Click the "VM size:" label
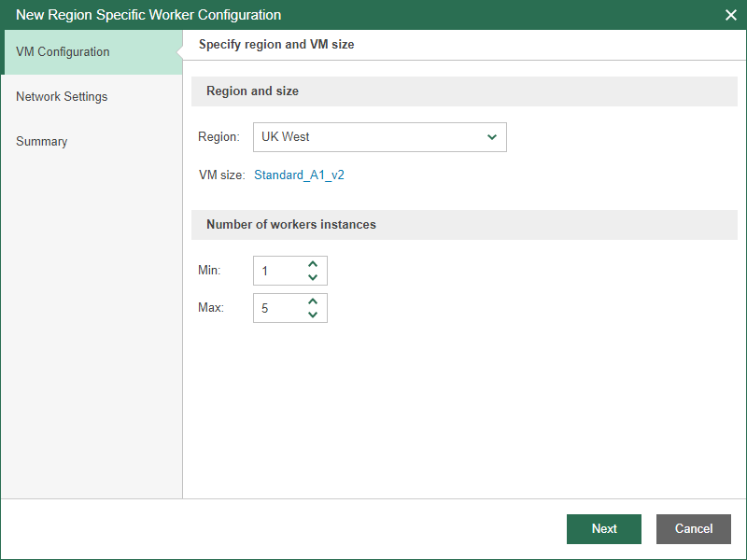Screen dimensions: 747x560 coord(221,175)
